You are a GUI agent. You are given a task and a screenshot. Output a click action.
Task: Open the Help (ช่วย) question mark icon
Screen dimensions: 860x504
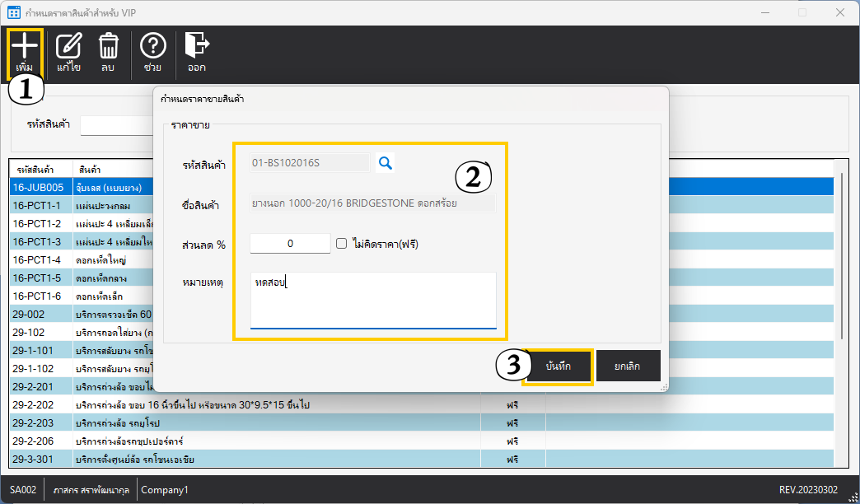[152, 46]
